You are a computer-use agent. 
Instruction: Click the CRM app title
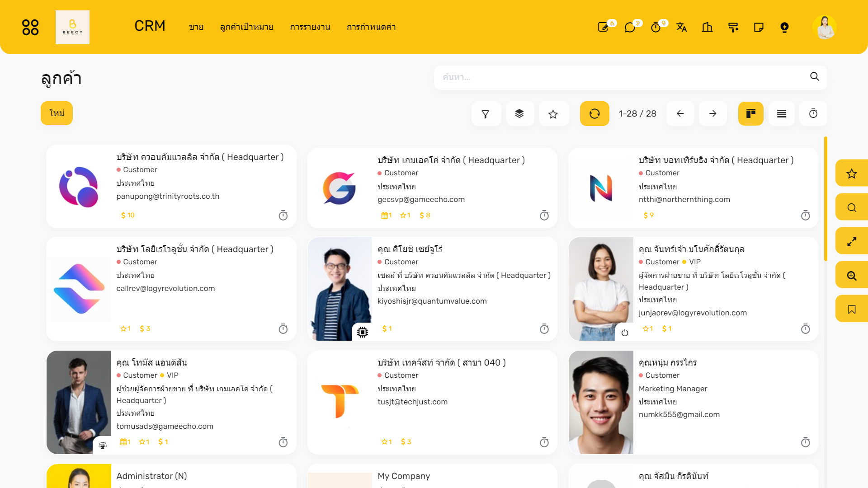point(150,26)
